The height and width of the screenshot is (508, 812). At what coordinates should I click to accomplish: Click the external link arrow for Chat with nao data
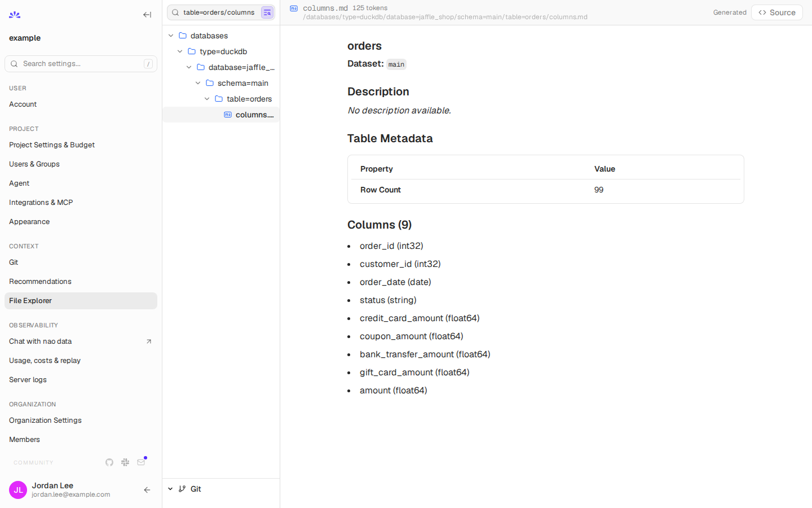point(149,341)
